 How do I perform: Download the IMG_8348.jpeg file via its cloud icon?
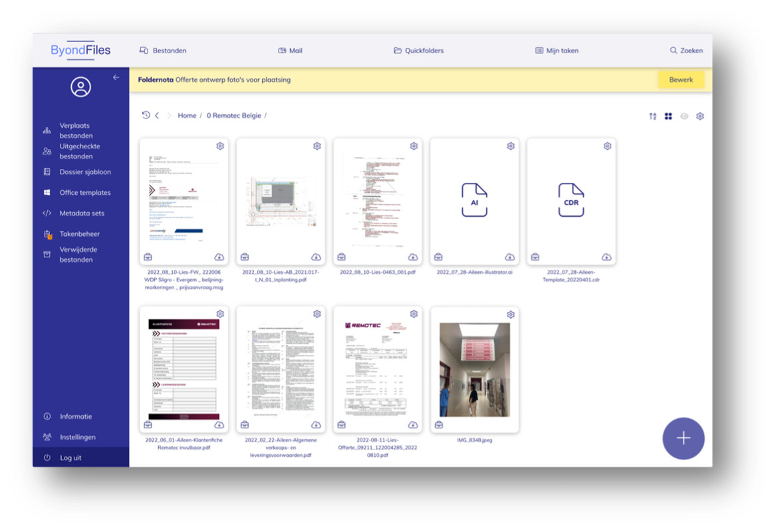[509, 425]
